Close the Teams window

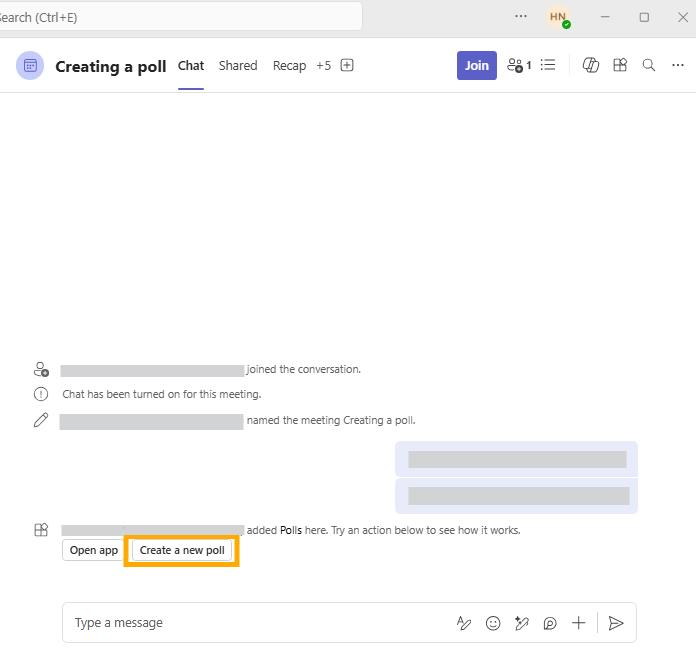[683, 17]
